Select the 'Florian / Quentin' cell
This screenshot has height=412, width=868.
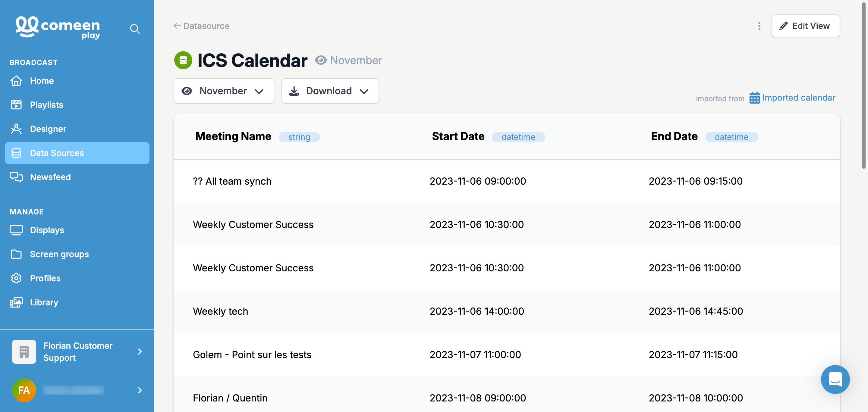click(230, 398)
